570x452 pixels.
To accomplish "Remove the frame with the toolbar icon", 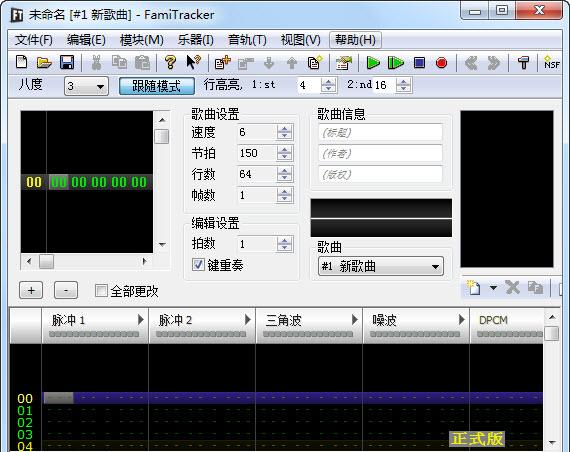I will click(246, 63).
